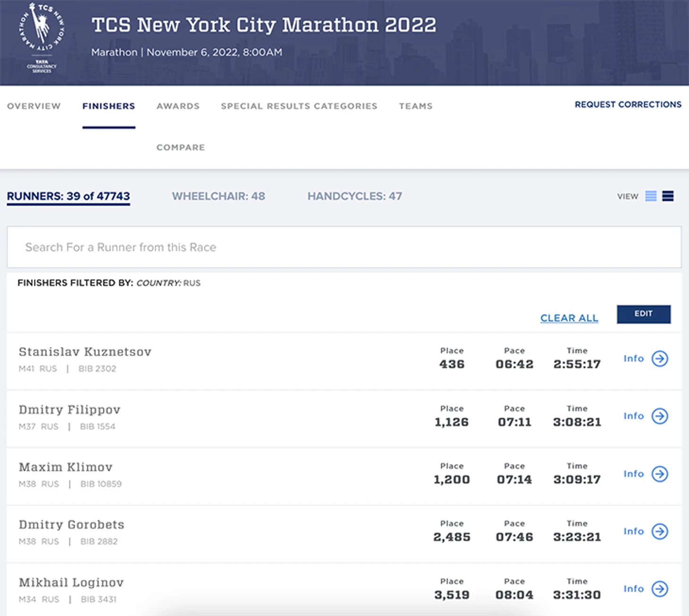Show Handcycles: 47 results
The width and height of the screenshot is (689, 616).
pyautogui.click(x=354, y=196)
